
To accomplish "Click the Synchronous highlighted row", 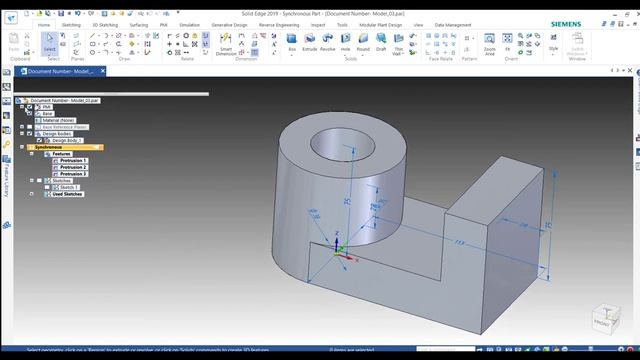I will (x=65, y=147).
